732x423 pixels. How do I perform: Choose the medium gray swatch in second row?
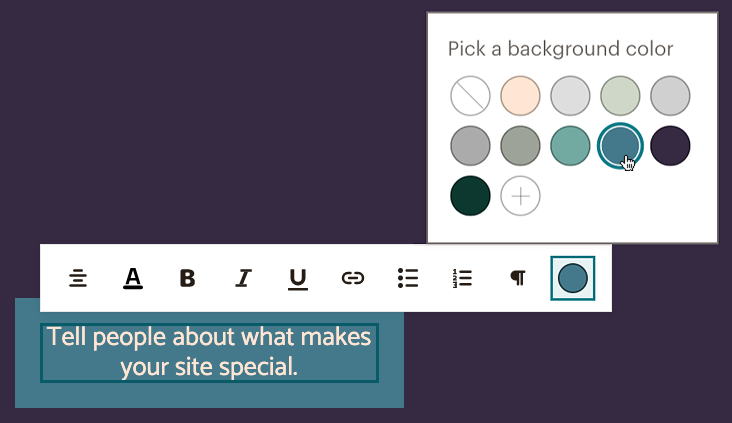tap(470, 146)
